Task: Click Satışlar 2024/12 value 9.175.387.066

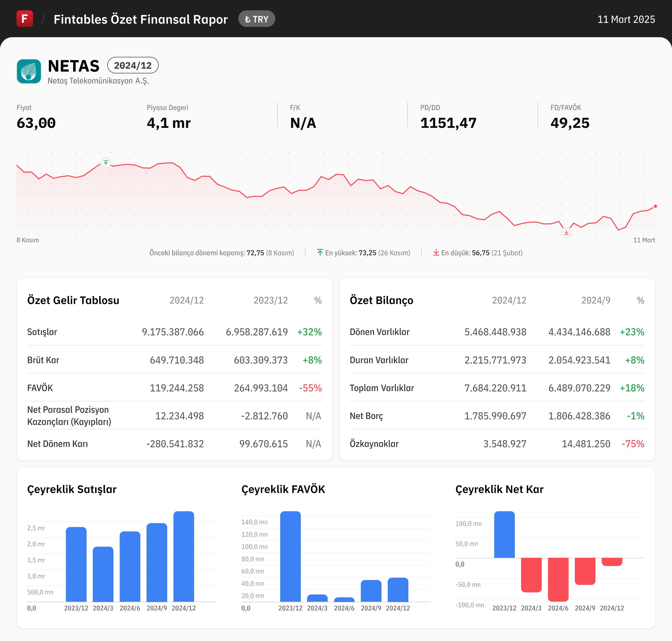Action: (x=173, y=332)
